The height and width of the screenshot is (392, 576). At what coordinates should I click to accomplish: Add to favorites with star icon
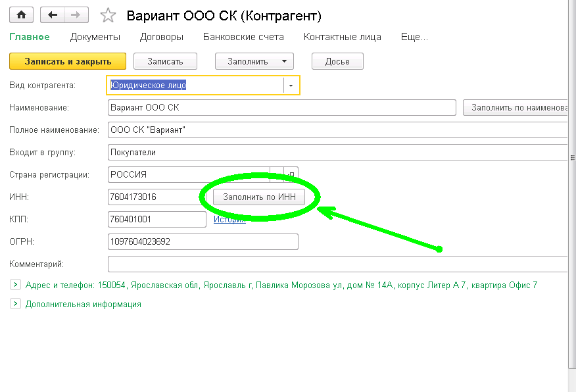pyautogui.click(x=109, y=16)
